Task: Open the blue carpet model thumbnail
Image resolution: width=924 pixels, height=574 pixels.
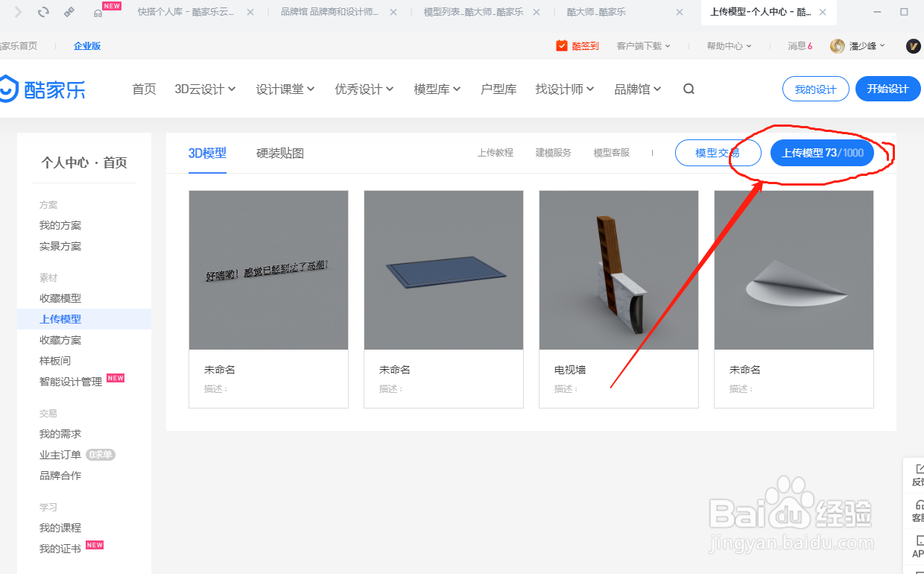Action: click(x=443, y=270)
